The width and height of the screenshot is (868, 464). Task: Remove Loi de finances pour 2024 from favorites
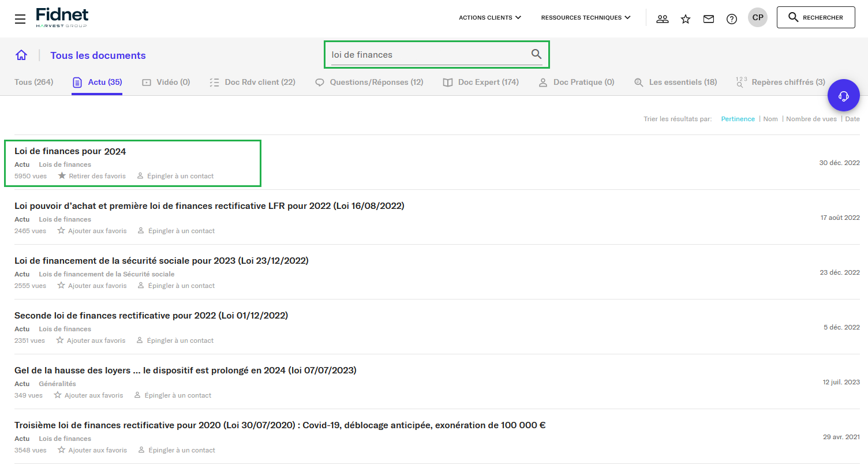[x=92, y=176]
